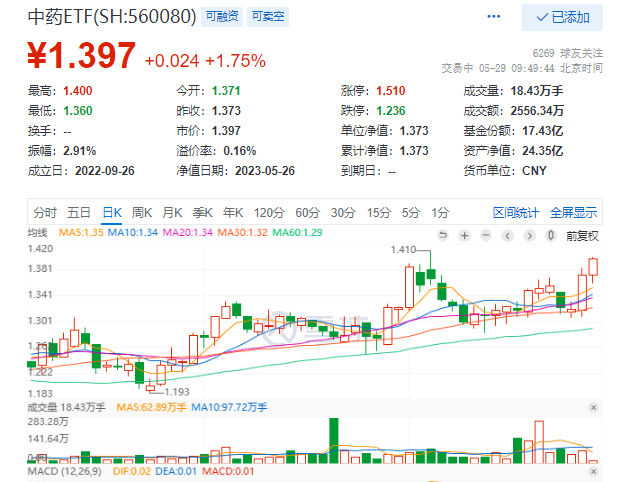The height and width of the screenshot is (482, 617).
Task: Move chart right with the right chevron
Action: click(x=530, y=236)
